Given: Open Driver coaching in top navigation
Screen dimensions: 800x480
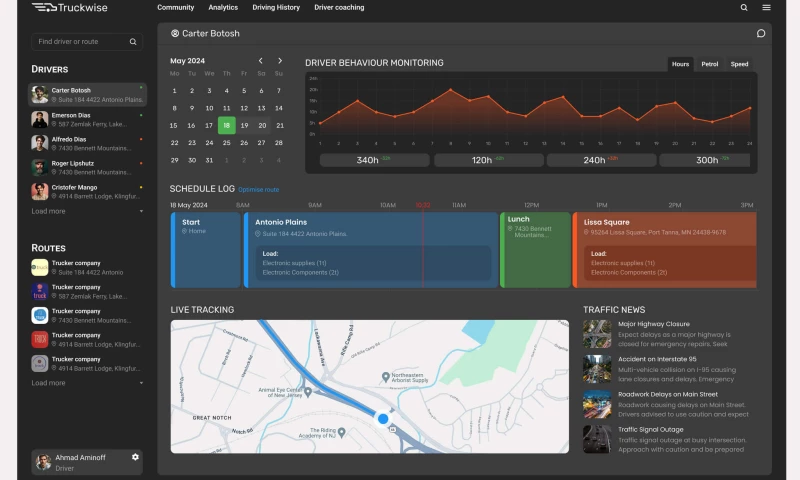Looking at the screenshot, I should click(x=339, y=7).
